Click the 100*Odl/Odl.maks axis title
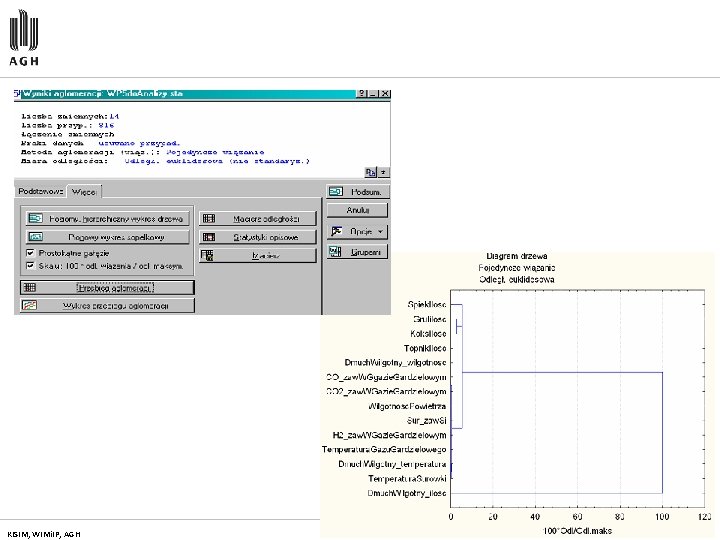 pyautogui.click(x=577, y=531)
